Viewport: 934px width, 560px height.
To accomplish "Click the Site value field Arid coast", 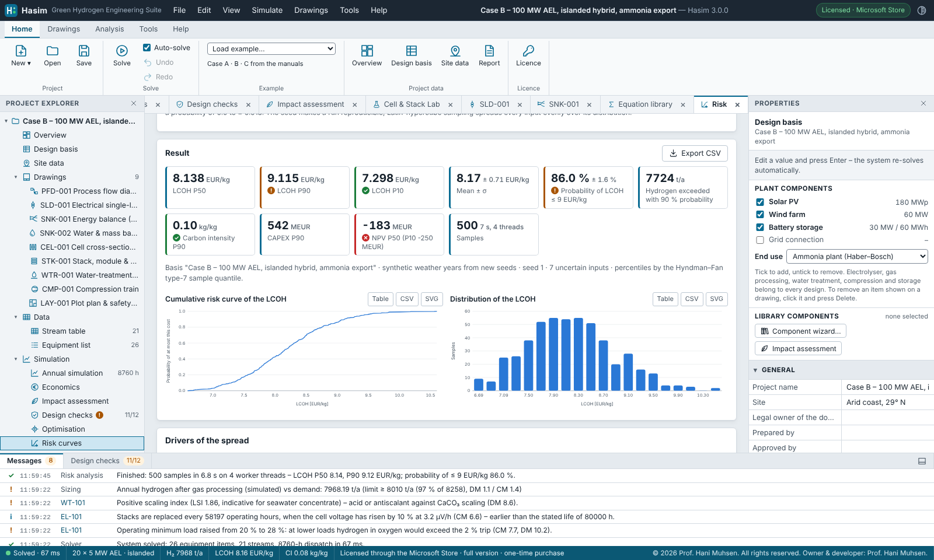I will coord(887,402).
